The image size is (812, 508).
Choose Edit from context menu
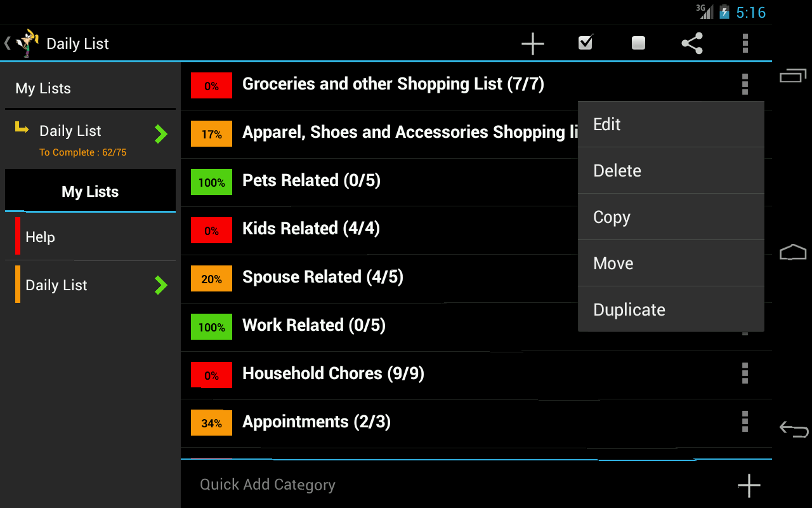coord(671,124)
